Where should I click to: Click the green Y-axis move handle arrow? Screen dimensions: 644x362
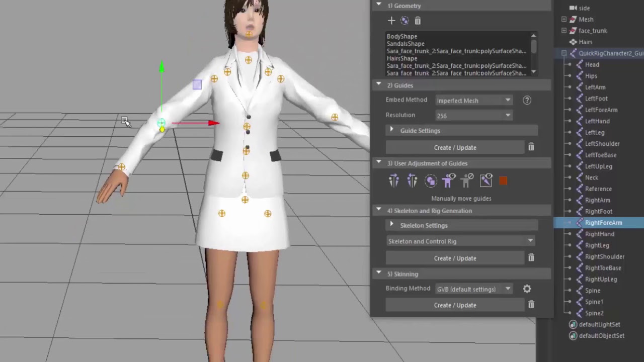pyautogui.click(x=161, y=67)
